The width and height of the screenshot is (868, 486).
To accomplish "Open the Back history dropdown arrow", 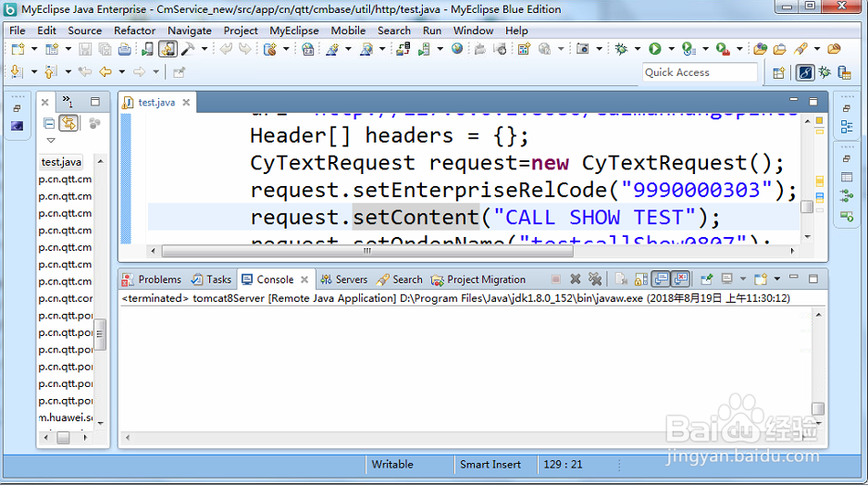I will (x=122, y=72).
